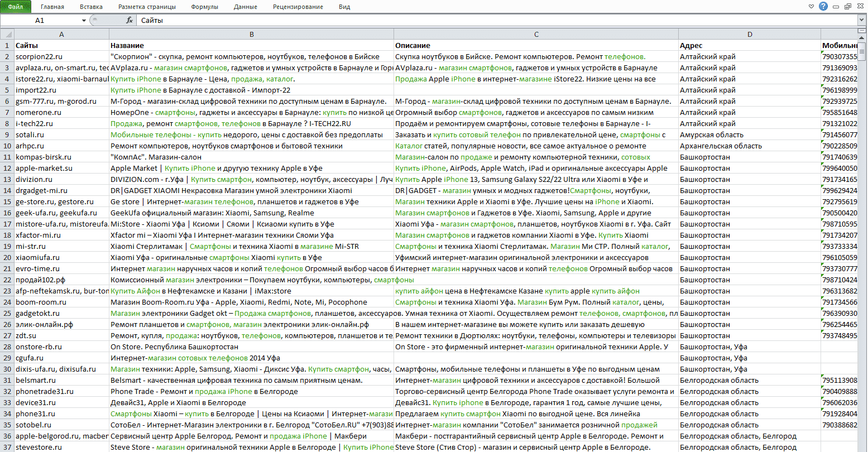
Task: Open the Файл tab
Action: coord(16,7)
